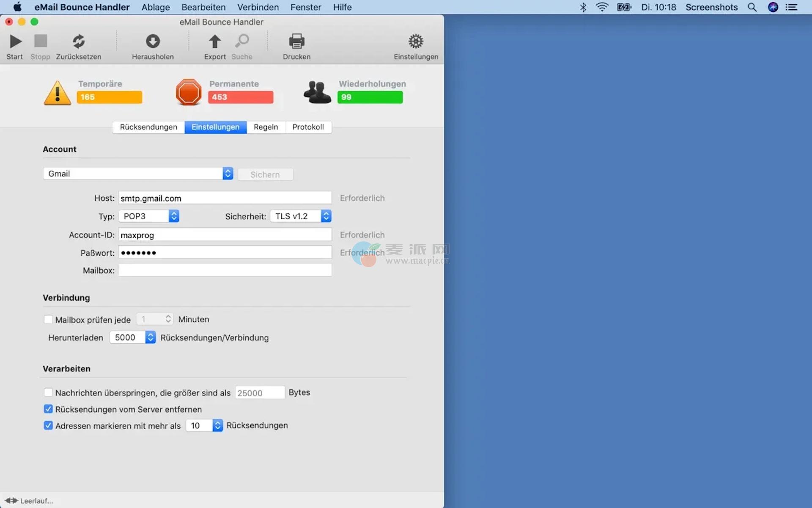Click the Drucken printer icon
The height and width of the screenshot is (508, 812).
[296, 41]
